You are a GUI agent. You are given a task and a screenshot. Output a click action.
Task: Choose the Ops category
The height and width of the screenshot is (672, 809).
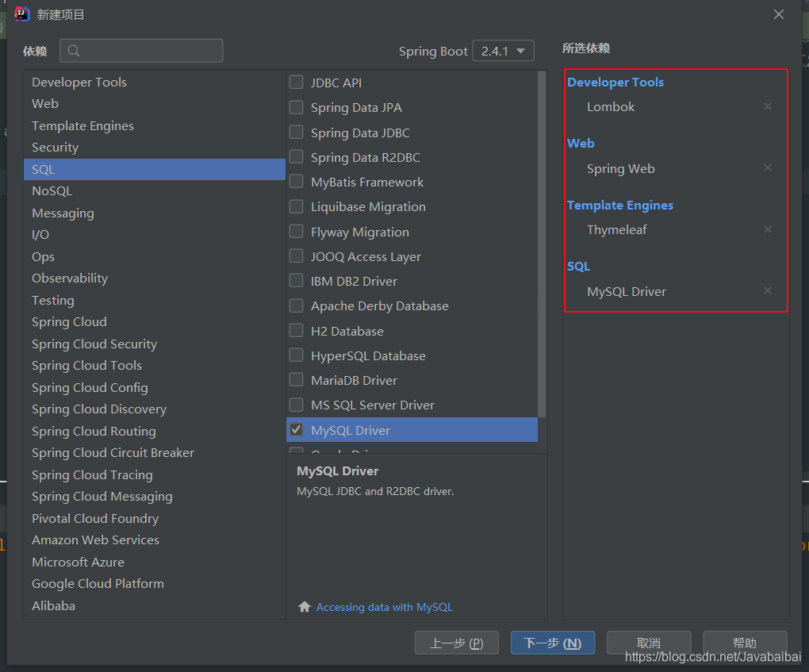[155, 256]
